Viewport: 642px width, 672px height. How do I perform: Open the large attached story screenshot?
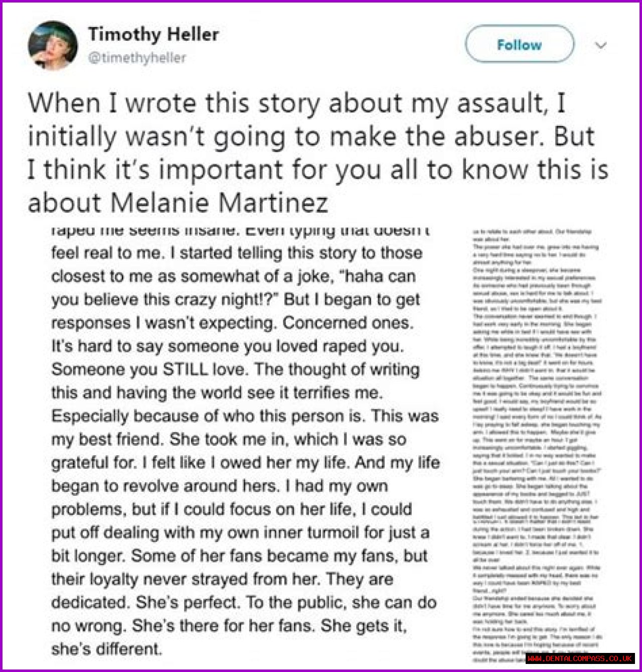coord(245,442)
